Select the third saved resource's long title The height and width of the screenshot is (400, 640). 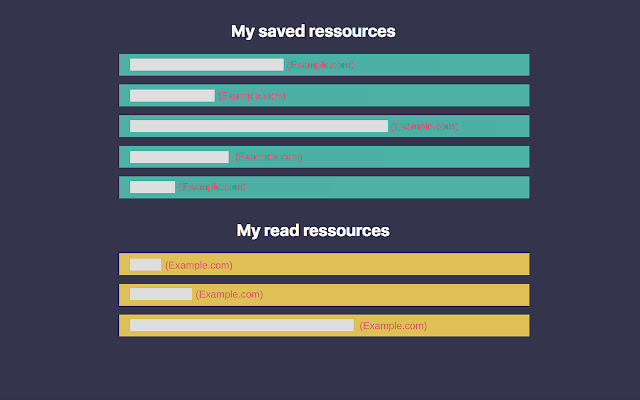tap(258, 126)
